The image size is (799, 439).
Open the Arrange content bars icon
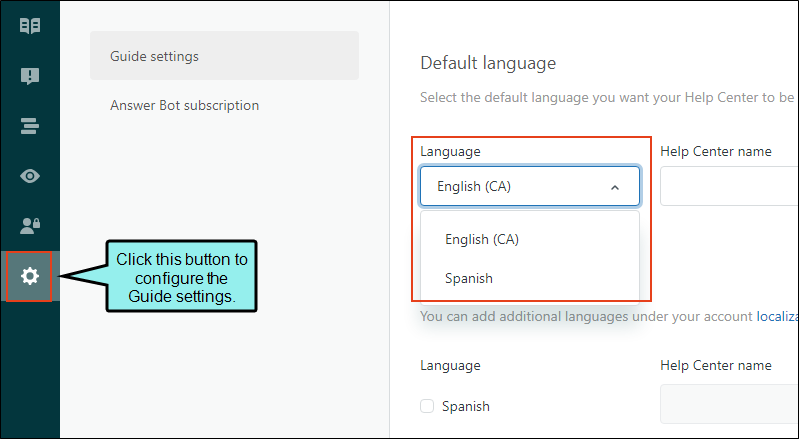[30, 126]
